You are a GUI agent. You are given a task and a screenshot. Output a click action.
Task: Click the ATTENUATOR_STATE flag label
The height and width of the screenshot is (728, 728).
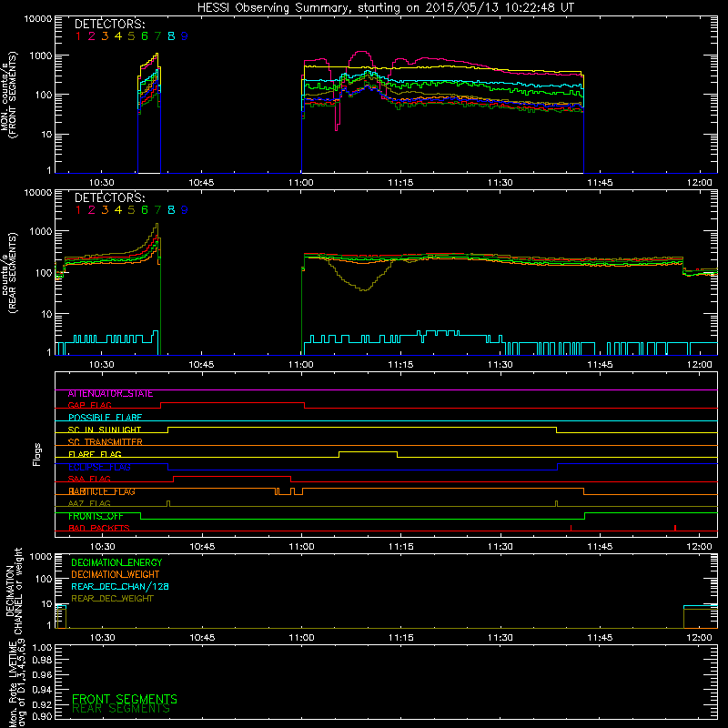point(110,394)
